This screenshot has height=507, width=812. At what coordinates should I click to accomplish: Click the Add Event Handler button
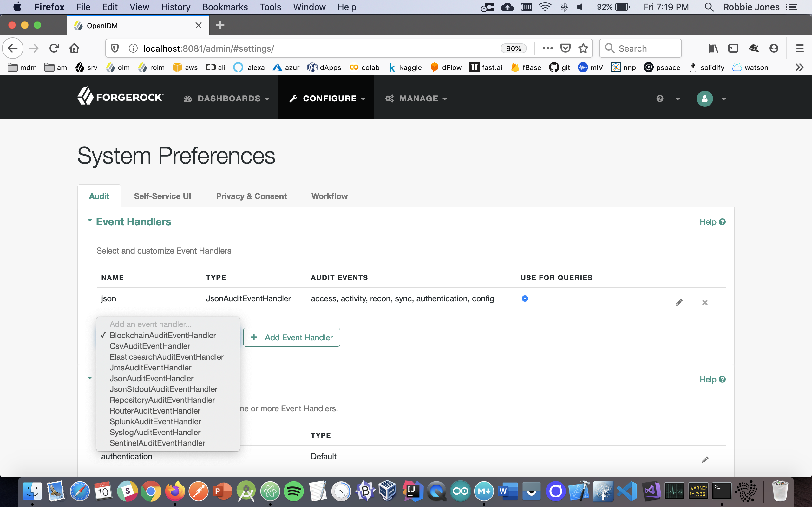coord(291,337)
